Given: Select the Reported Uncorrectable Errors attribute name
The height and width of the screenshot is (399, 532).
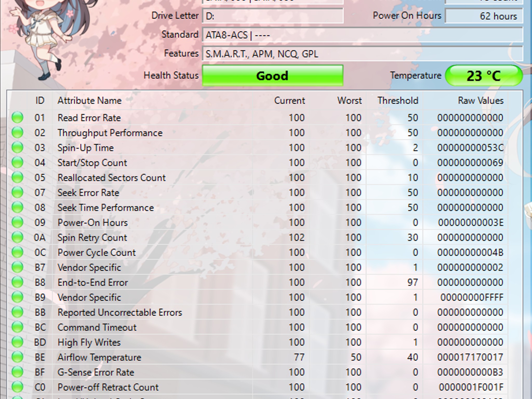Looking at the screenshot, I should (x=120, y=312).
